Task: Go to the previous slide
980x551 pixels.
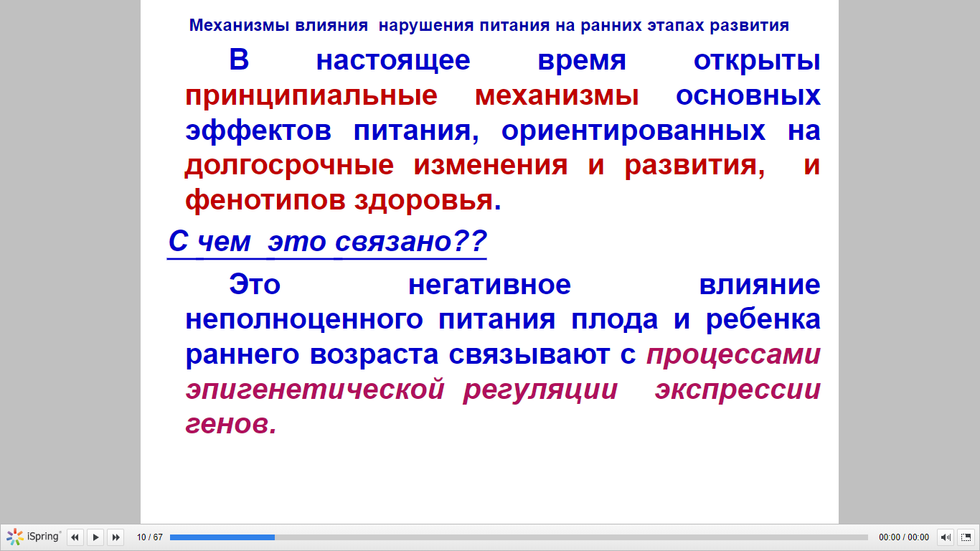Action: (x=75, y=537)
